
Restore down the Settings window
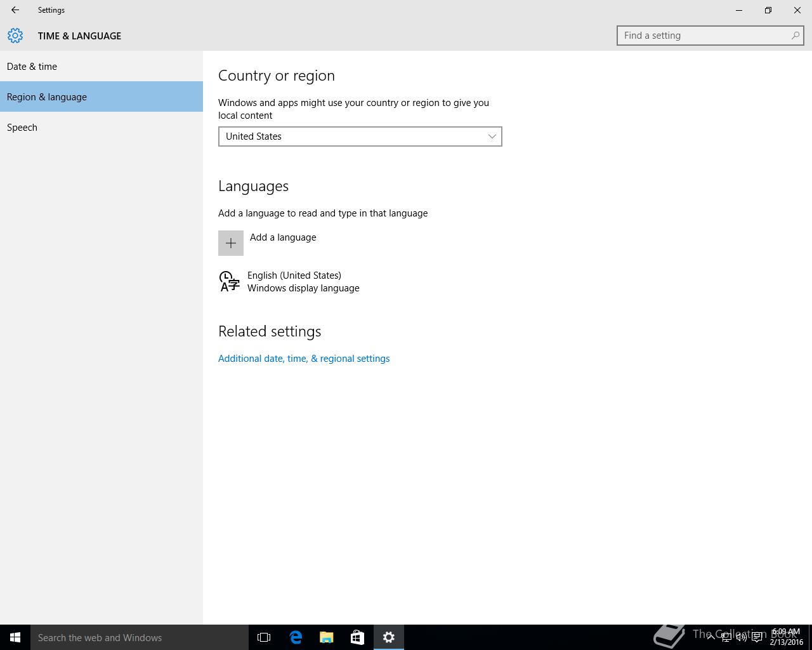tap(768, 10)
